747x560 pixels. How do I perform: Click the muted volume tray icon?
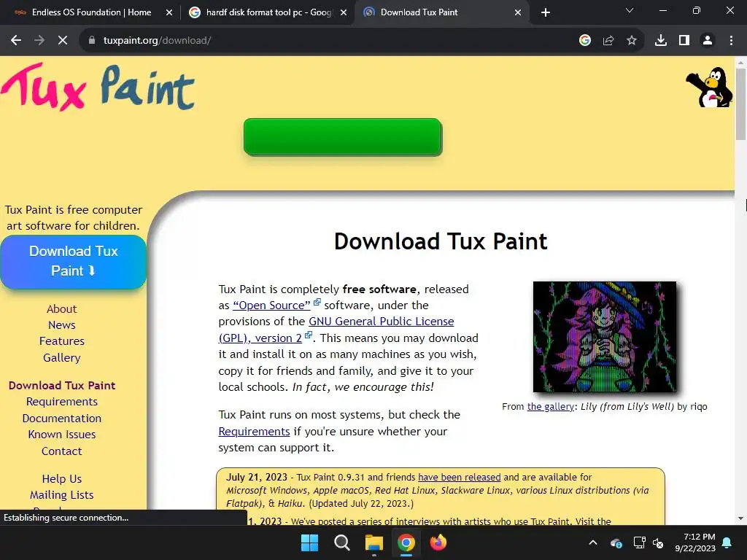658,542
